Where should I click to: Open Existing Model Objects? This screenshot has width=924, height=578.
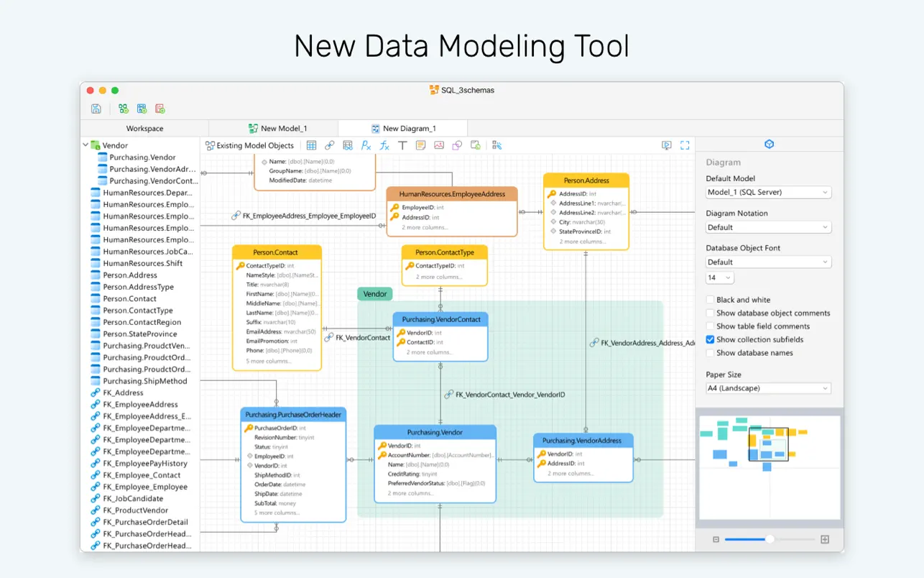[249, 145]
